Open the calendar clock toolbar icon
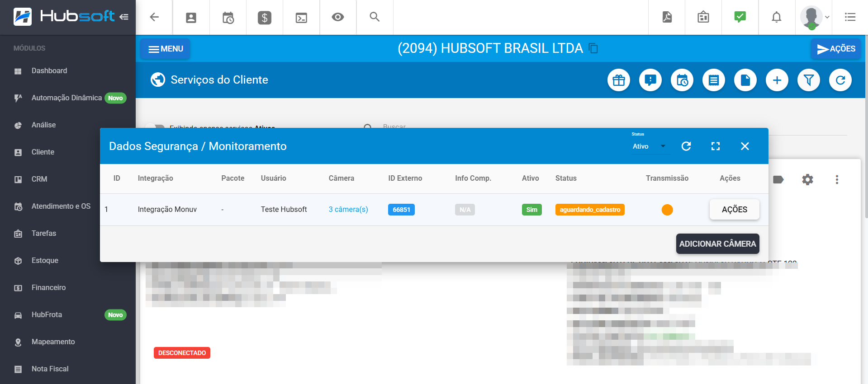The width and height of the screenshot is (868, 384). (x=228, y=18)
